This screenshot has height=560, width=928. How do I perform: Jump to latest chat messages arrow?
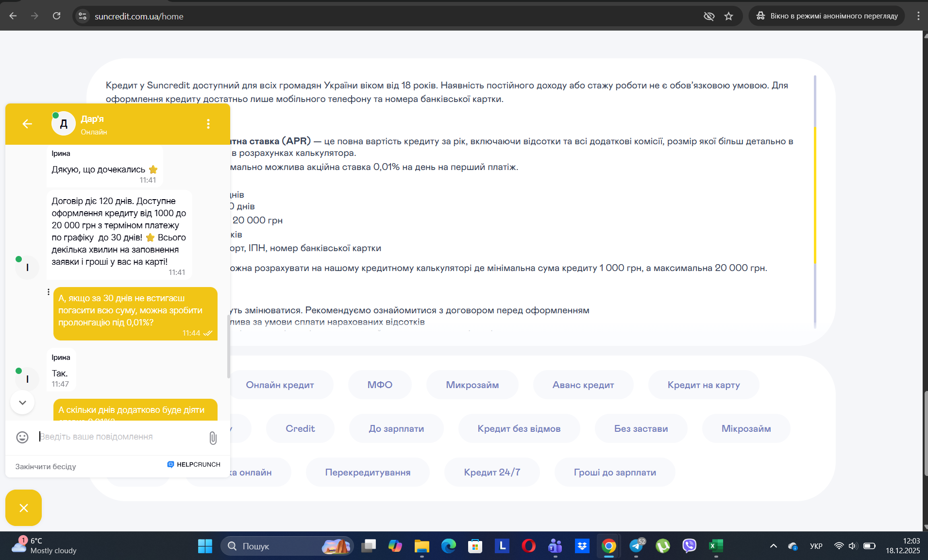(22, 403)
